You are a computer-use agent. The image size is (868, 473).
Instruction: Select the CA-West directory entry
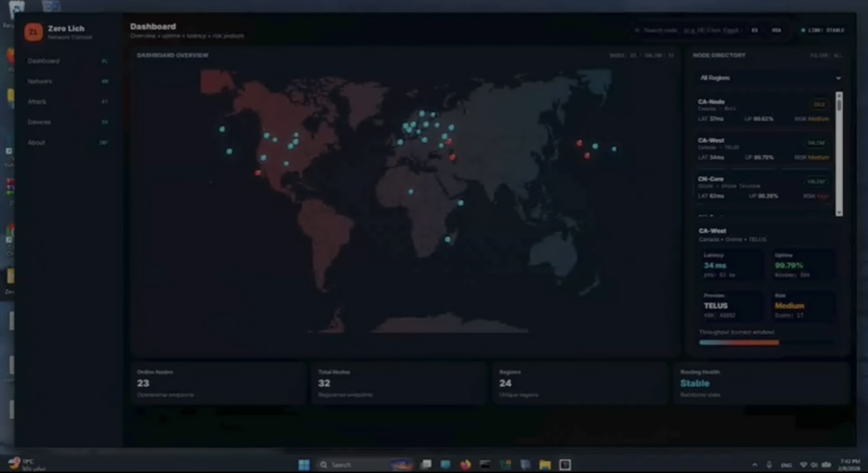coord(763,149)
